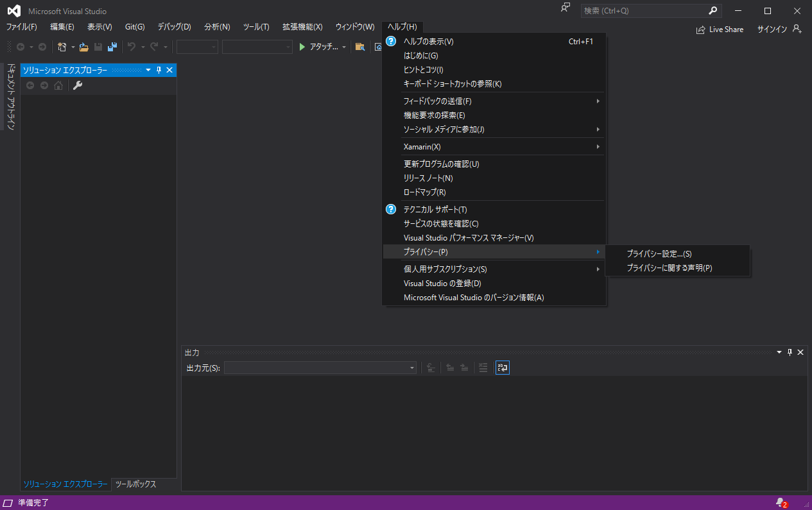Click the Open File folder icon
812x510 pixels.
(x=83, y=47)
